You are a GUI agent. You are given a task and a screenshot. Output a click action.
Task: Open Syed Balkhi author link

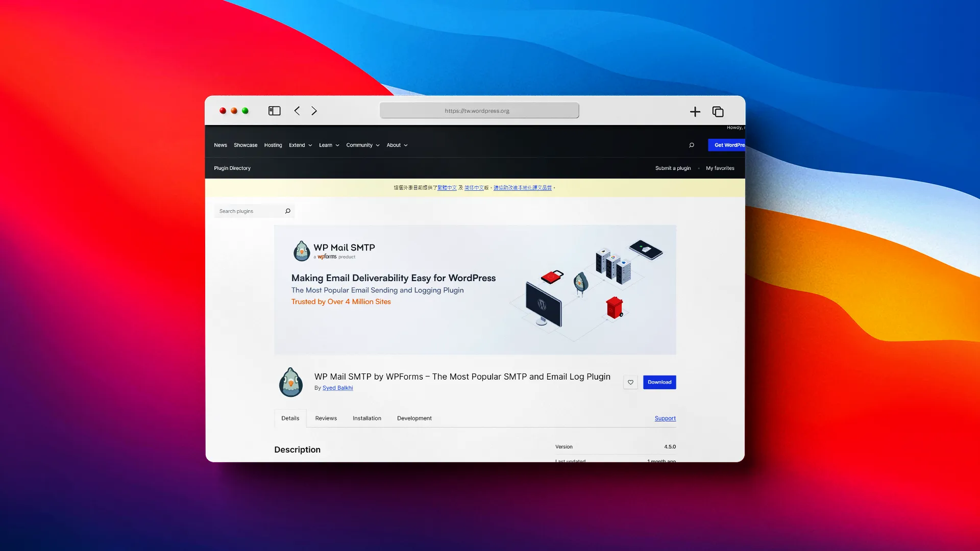click(337, 388)
